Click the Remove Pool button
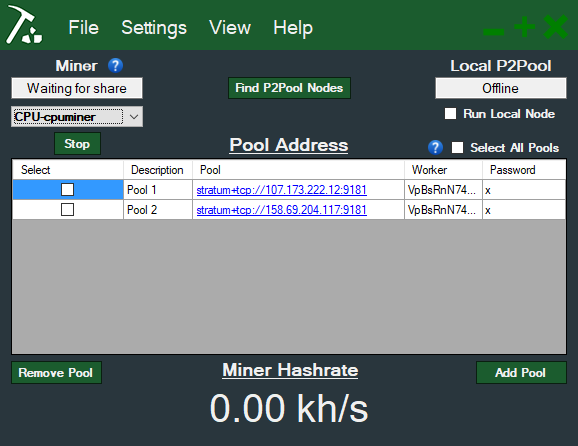Screen dimensions: 578x446 56,373
